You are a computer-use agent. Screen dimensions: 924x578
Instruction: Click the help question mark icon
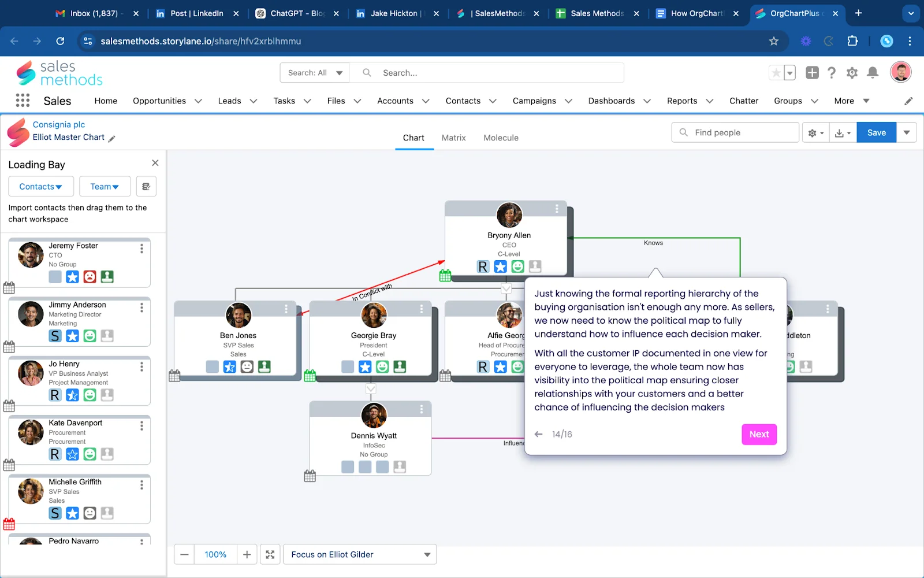[832, 73]
